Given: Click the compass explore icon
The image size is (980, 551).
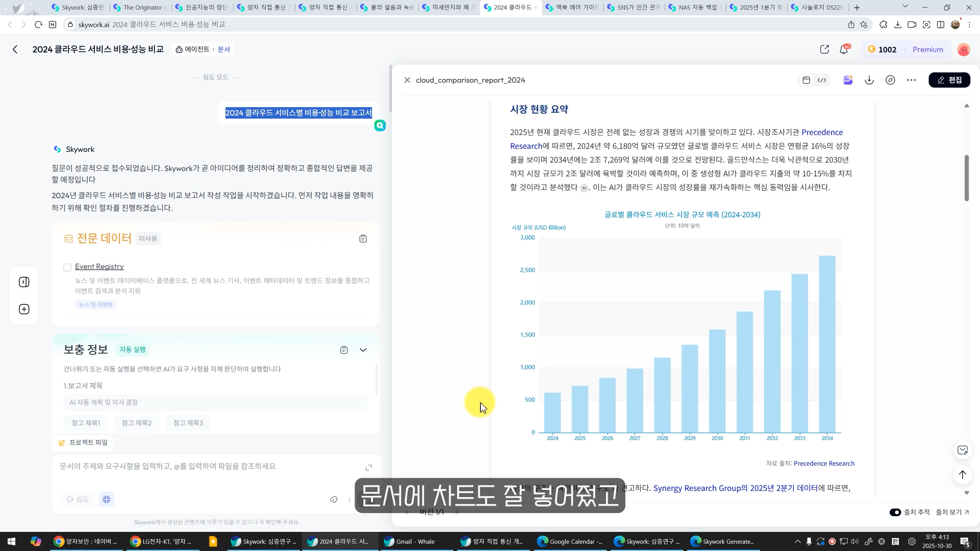Looking at the screenshot, I should pos(890,80).
